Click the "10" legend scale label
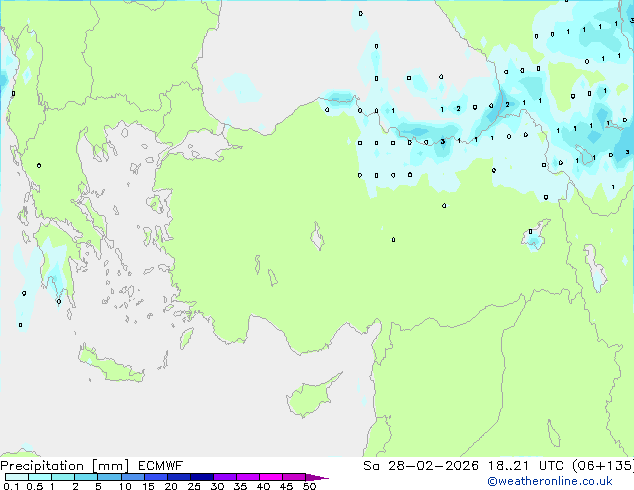Viewport: 634px width, 490px height. point(125,486)
